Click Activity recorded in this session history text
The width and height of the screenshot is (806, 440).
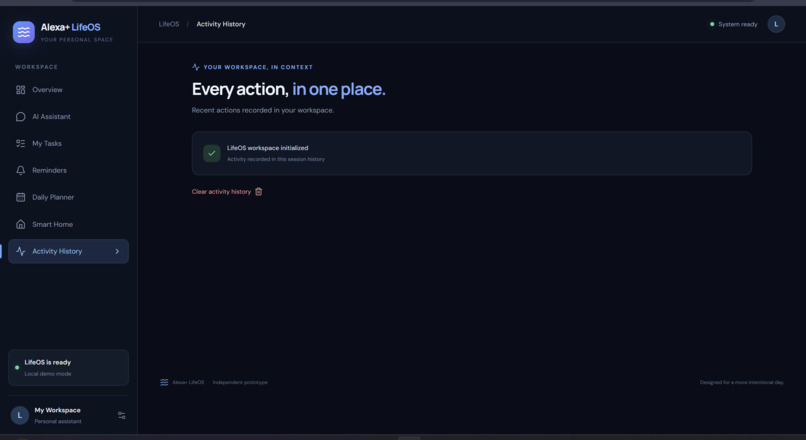click(276, 159)
